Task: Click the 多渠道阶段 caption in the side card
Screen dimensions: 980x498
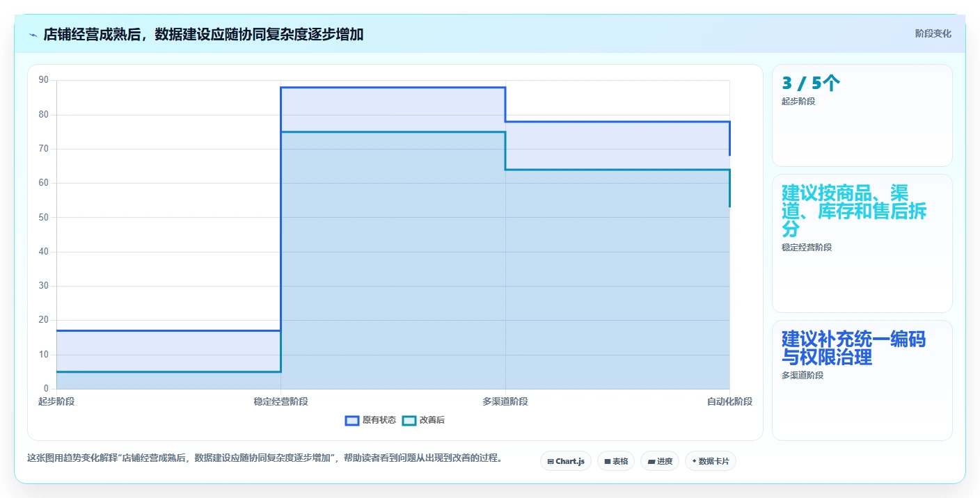Action: [803, 376]
